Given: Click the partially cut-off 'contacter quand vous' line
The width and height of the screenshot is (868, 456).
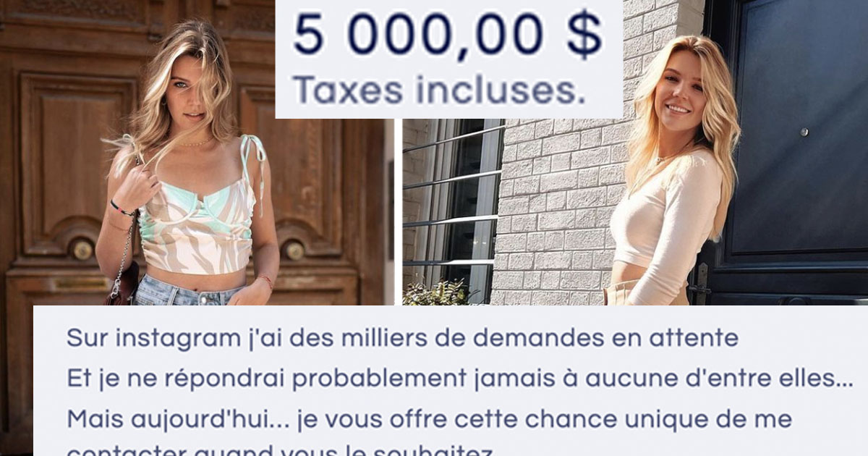Looking at the screenshot, I should 280,450.
